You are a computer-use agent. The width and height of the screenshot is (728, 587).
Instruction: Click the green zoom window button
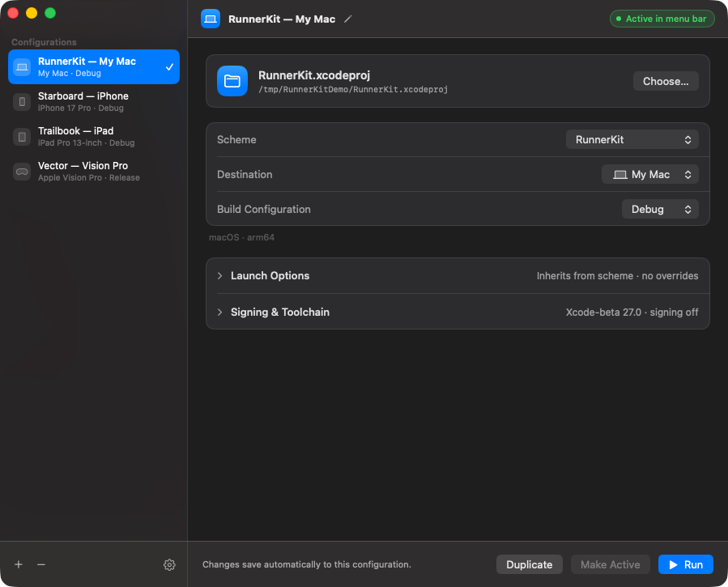(50, 13)
